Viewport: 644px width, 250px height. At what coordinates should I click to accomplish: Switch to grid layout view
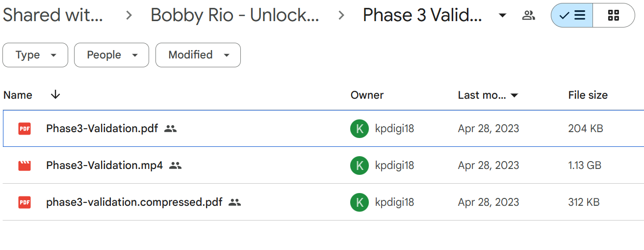[x=614, y=15]
